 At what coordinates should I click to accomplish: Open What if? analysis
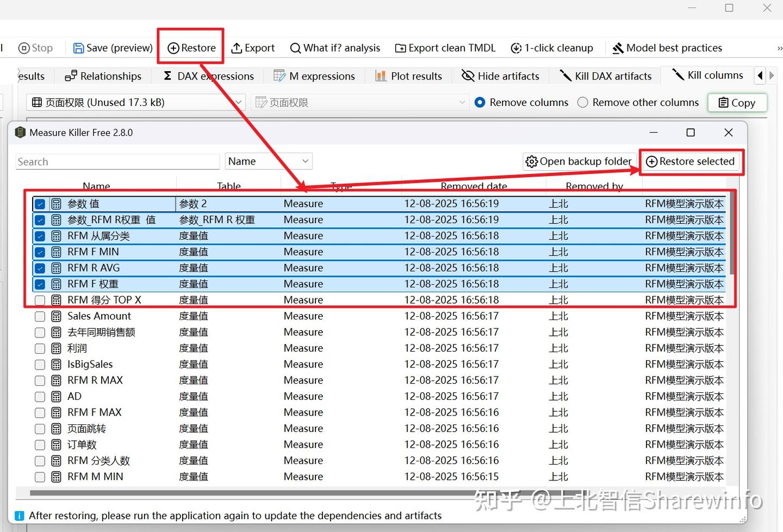(x=335, y=48)
